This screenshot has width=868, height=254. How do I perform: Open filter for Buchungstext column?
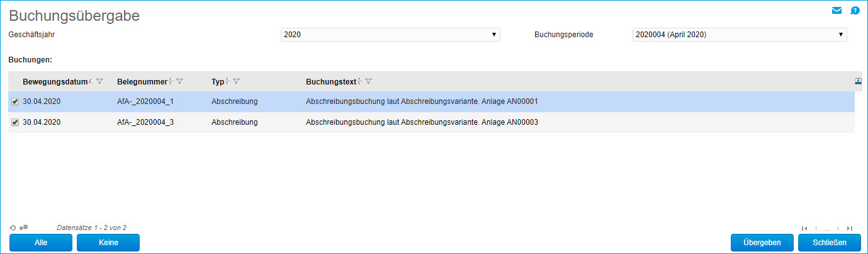369,81
